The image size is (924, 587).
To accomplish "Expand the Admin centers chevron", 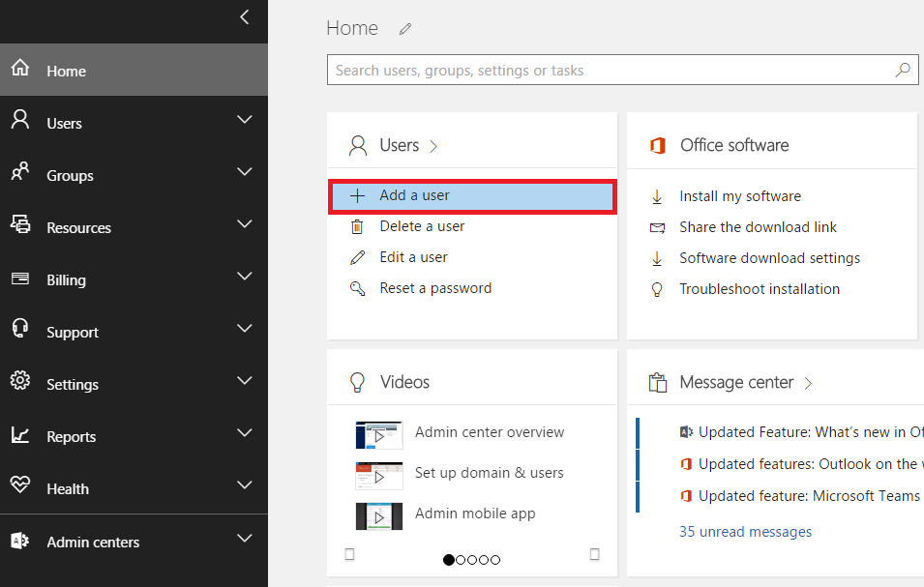I will [244, 539].
